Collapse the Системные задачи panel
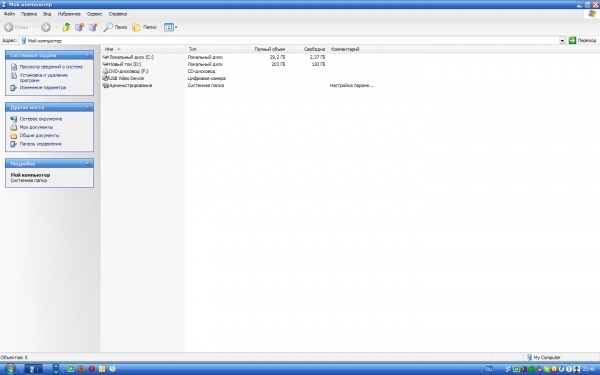The width and height of the screenshot is (600, 375). pos(88,55)
